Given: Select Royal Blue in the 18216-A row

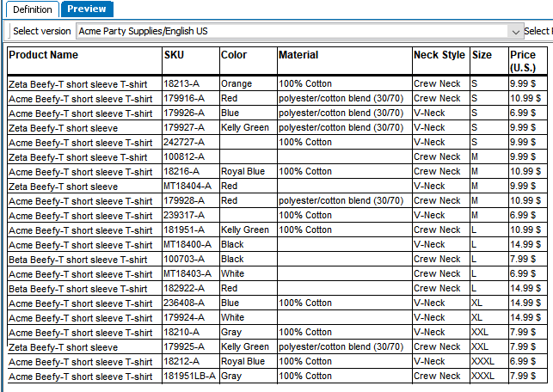Looking at the screenshot, I should click(x=243, y=172).
